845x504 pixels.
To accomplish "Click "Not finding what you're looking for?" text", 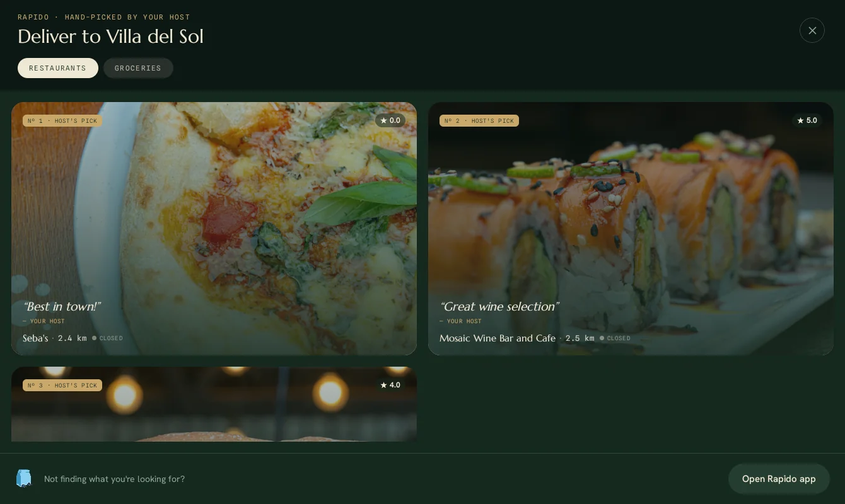I will [x=115, y=479].
